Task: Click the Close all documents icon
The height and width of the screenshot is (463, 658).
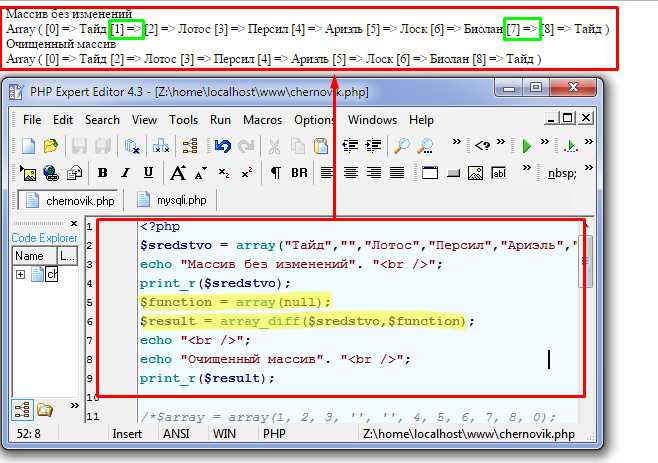Action: coord(161,146)
